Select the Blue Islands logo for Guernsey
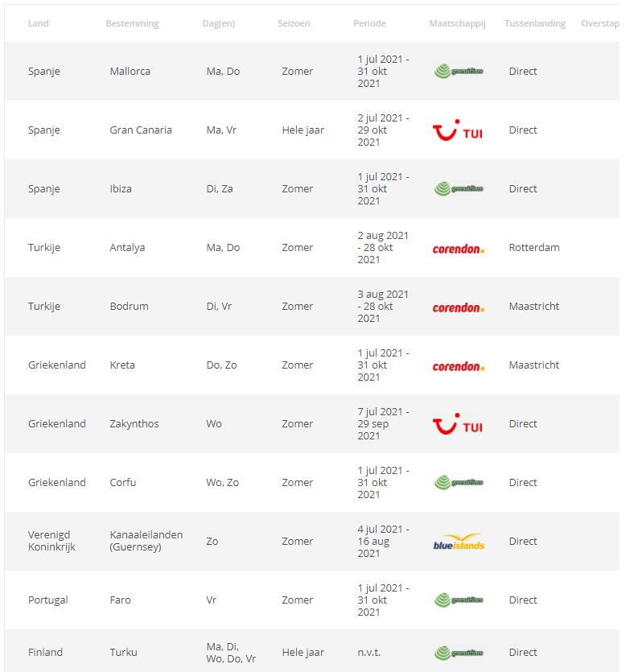 (x=459, y=542)
